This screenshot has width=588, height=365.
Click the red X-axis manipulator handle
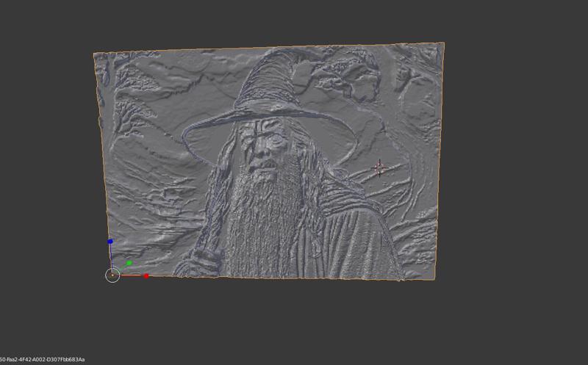[146, 276]
